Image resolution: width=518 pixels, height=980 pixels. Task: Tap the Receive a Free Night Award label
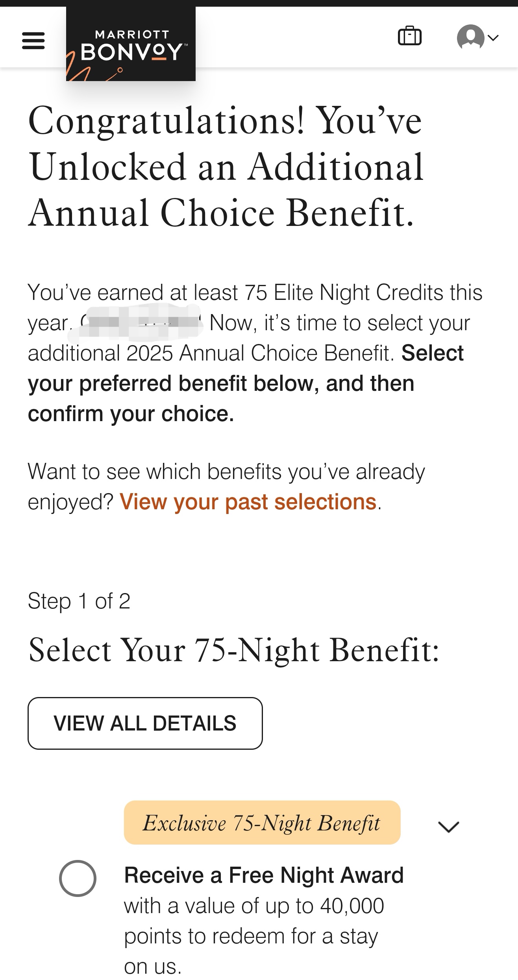tap(264, 875)
